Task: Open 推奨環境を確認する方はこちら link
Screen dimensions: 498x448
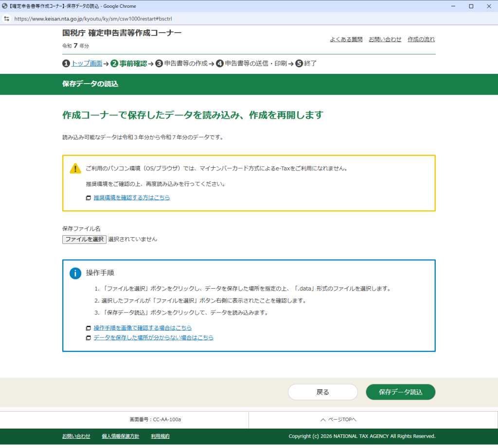Action: click(x=132, y=198)
